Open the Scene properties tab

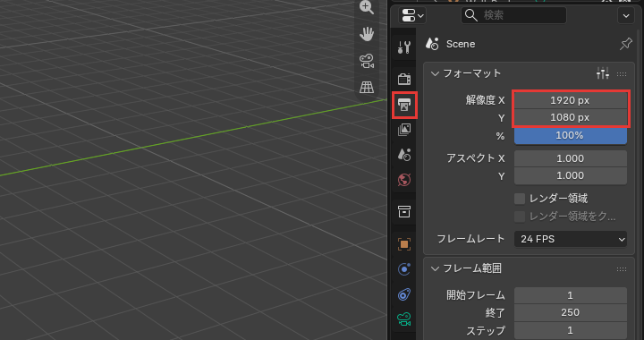[x=404, y=155]
